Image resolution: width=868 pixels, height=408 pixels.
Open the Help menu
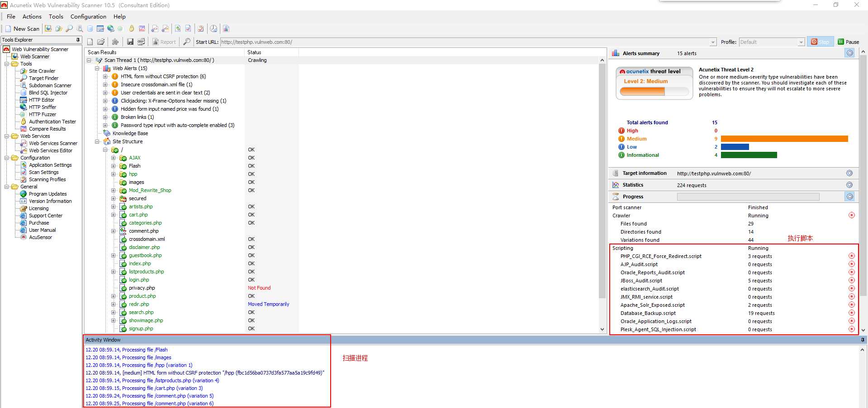[x=119, y=17]
